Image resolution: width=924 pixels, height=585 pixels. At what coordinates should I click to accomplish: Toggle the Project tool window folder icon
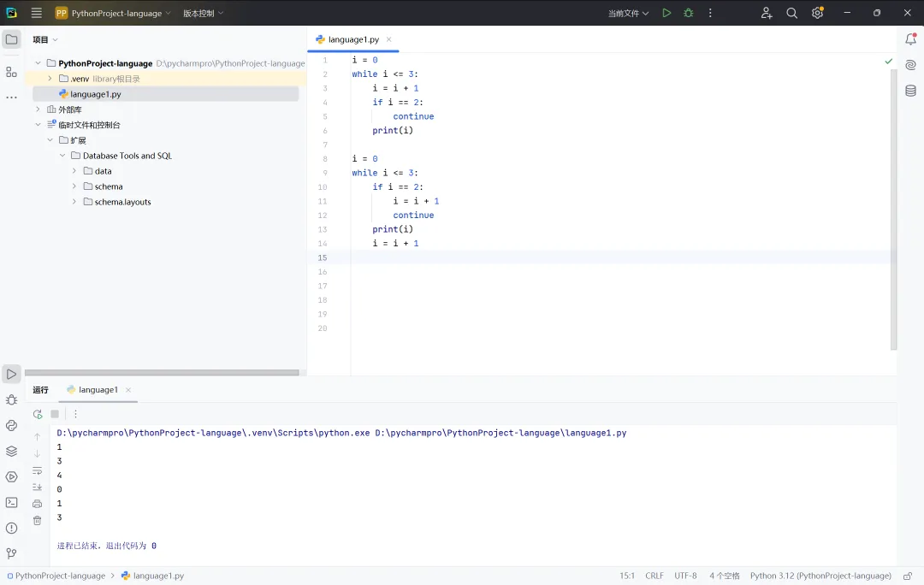point(12,39)
